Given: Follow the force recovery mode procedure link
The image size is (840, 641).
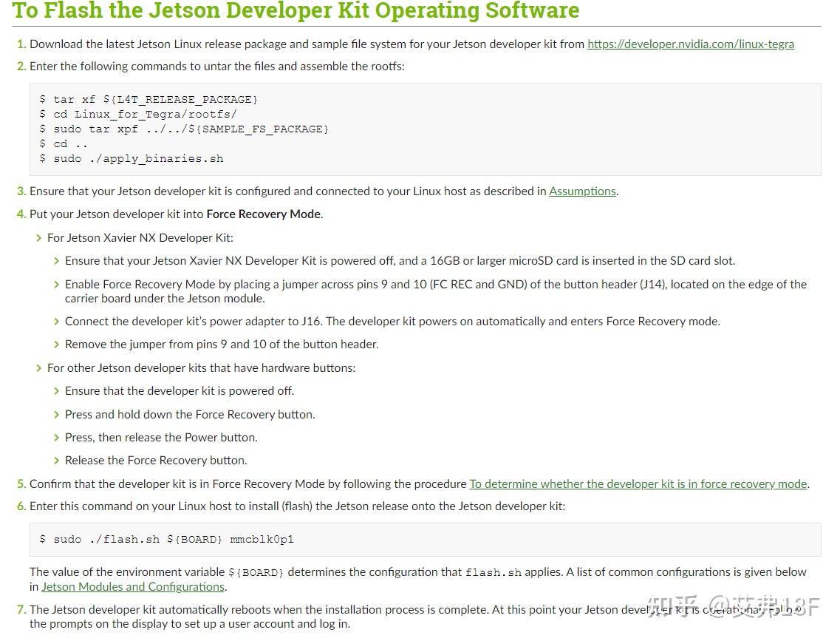Looking at the screenshot, I should pyautogui.click(x=638, y=484).
